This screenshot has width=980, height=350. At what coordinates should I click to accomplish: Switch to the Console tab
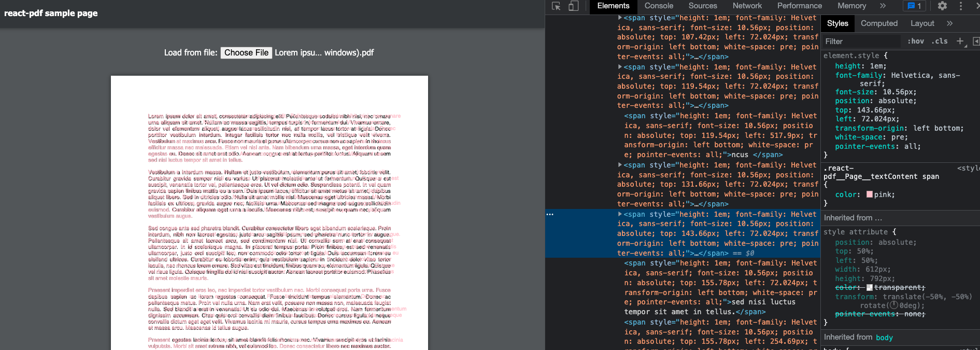tap(659, 6)
